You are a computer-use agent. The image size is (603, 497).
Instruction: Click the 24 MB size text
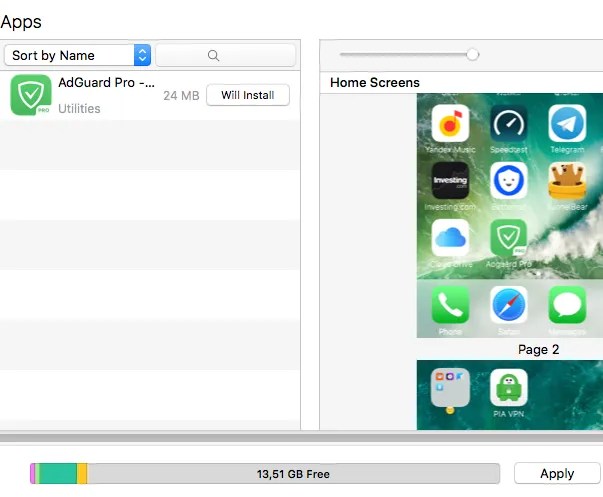(181, 95)
